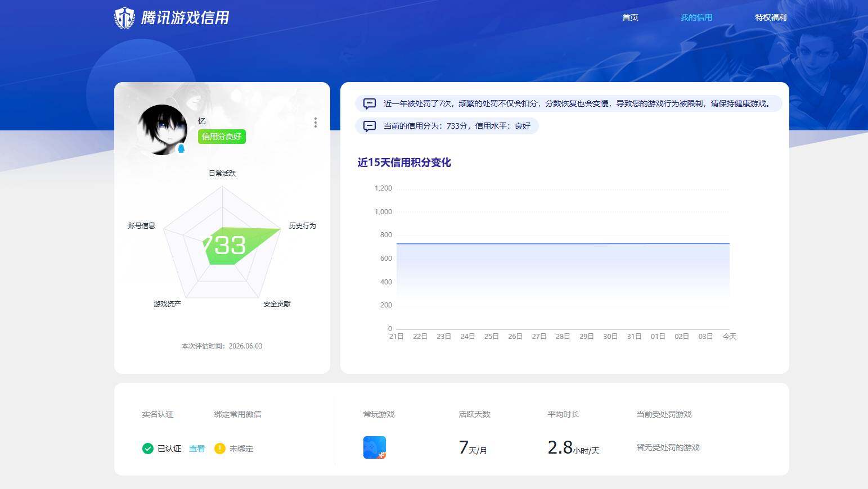Click the 历史行为 radar axis label
This screenshot has height=489, width=868.
[x=303, y=225]
